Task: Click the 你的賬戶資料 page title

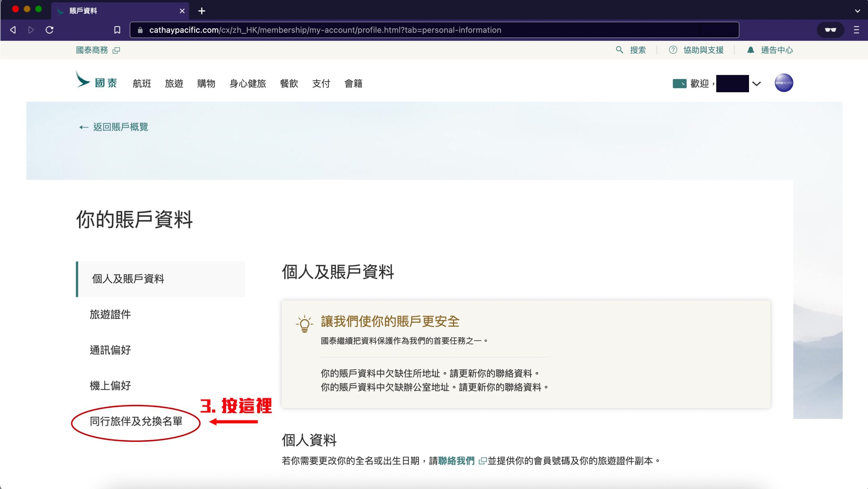Action: click(x=135, y=219)
